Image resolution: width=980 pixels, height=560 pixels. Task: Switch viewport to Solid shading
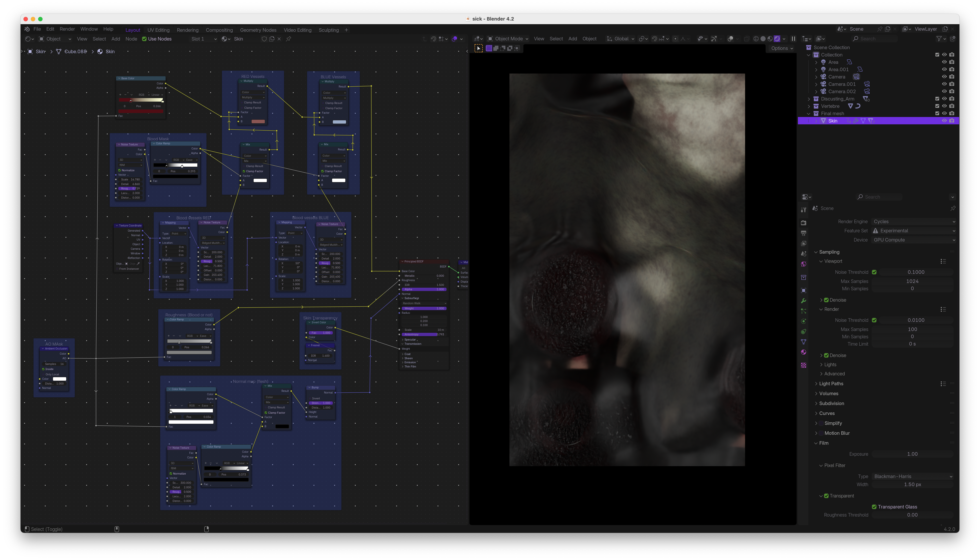click(x=763, y=39)
